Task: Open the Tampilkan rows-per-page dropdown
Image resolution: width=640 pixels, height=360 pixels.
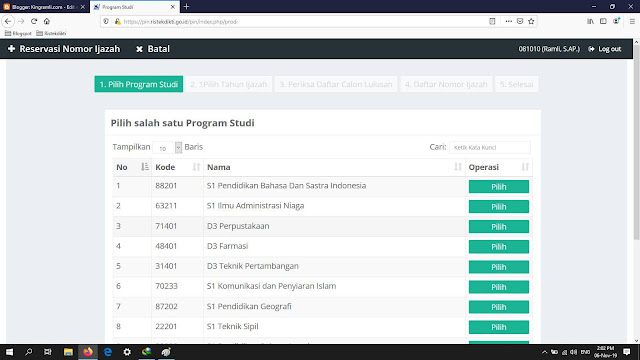Action: point(167,147)
